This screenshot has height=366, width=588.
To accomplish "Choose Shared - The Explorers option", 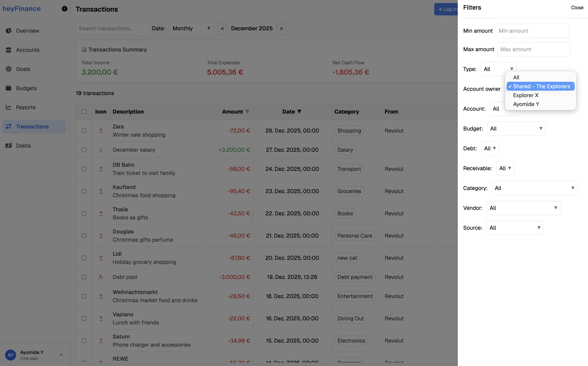I will [541, 86].
